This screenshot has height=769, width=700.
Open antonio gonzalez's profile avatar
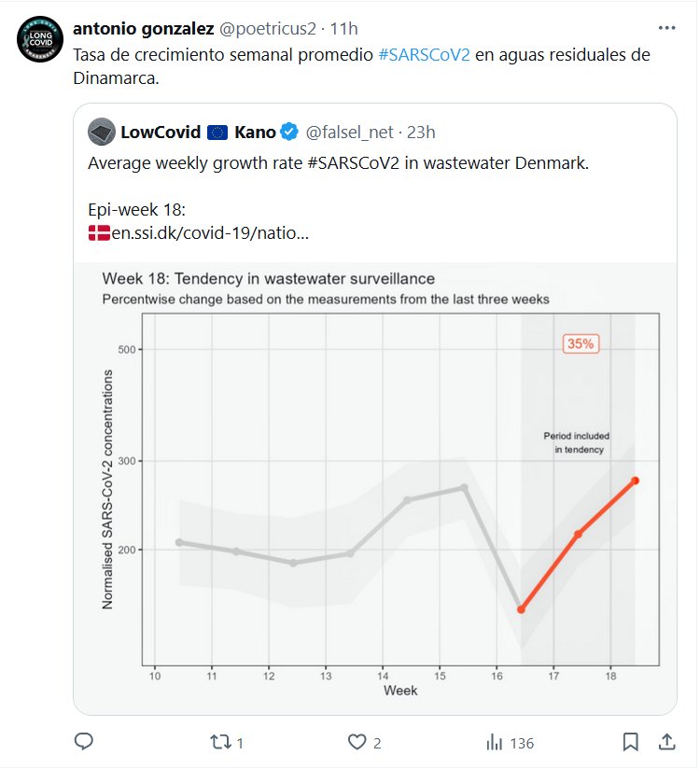41,40
